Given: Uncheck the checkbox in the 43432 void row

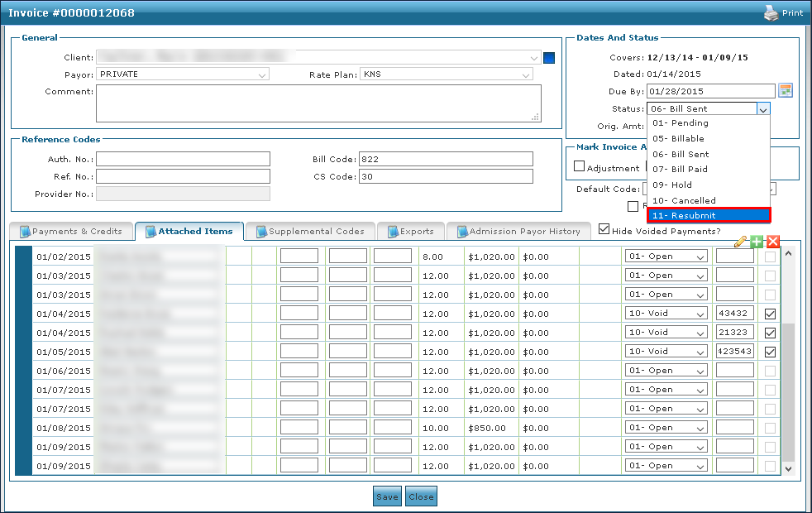Looking at the screenshot, I should point(771,314).
